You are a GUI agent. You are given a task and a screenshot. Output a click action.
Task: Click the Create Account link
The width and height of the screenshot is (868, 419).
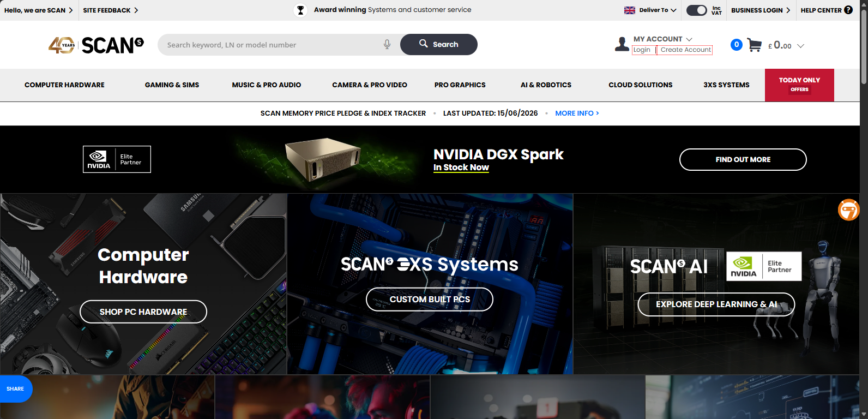pyautogui.click(x=686, y=50)
